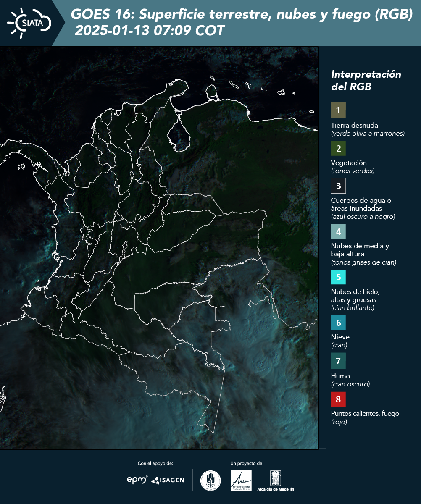Select the olive swatch numbered 1
Screen dimensions: 421x504
pyautogui.click(x=338, y=110)
